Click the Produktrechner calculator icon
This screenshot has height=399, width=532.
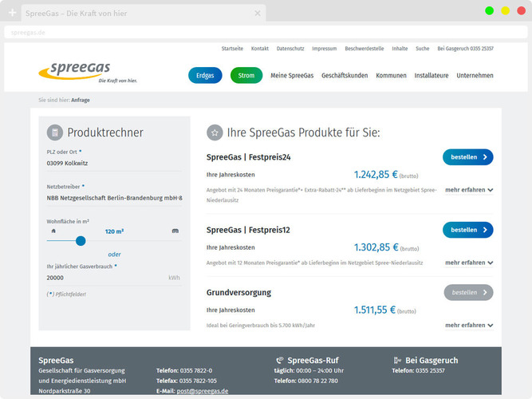55,132
